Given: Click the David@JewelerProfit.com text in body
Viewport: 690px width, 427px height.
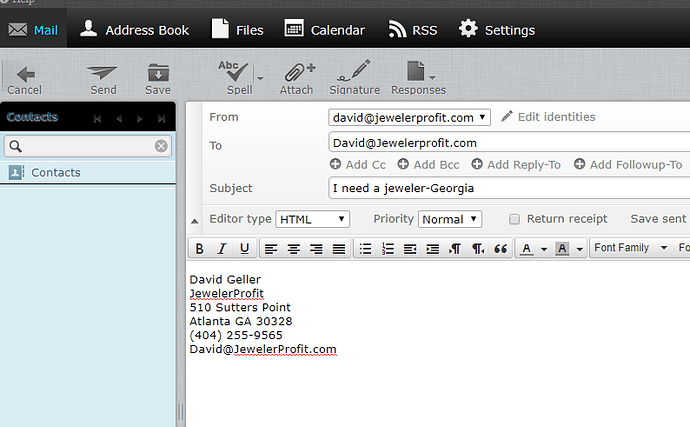Looking at the screenshot, I should (263, 350).
